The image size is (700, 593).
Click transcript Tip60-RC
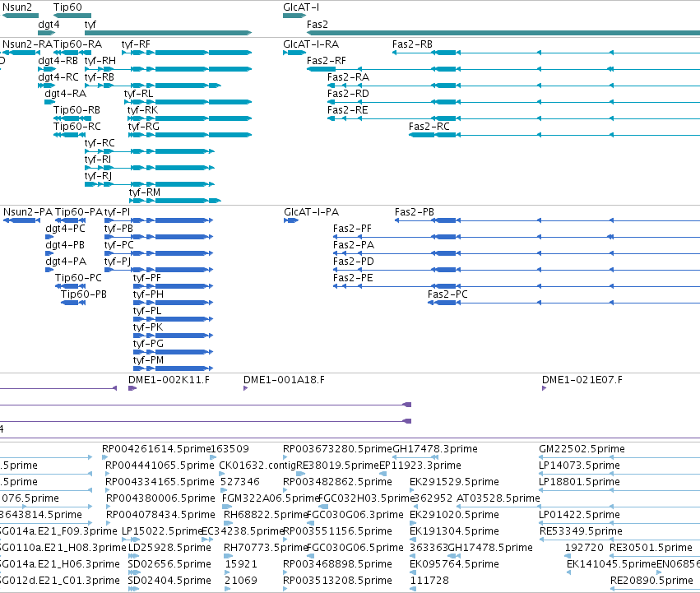[x=77, y=127]
